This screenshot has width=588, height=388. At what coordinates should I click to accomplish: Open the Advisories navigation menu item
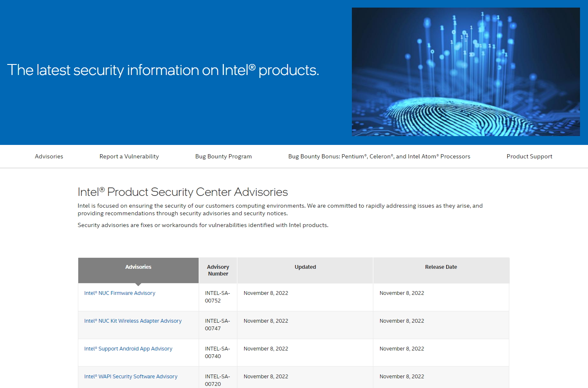[49, 156]
